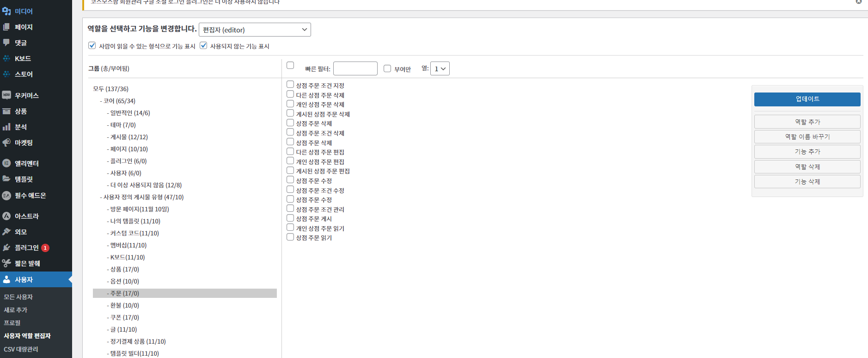This screenshot has height=358, width=868.
Task: Click the 엘리멘터 icon in sidebar
Action: 6,163
